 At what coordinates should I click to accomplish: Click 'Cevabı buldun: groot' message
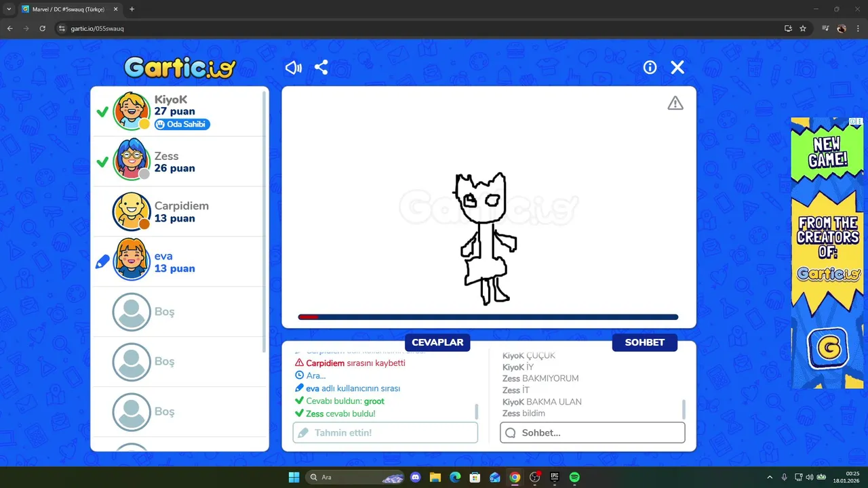[340, 401]
